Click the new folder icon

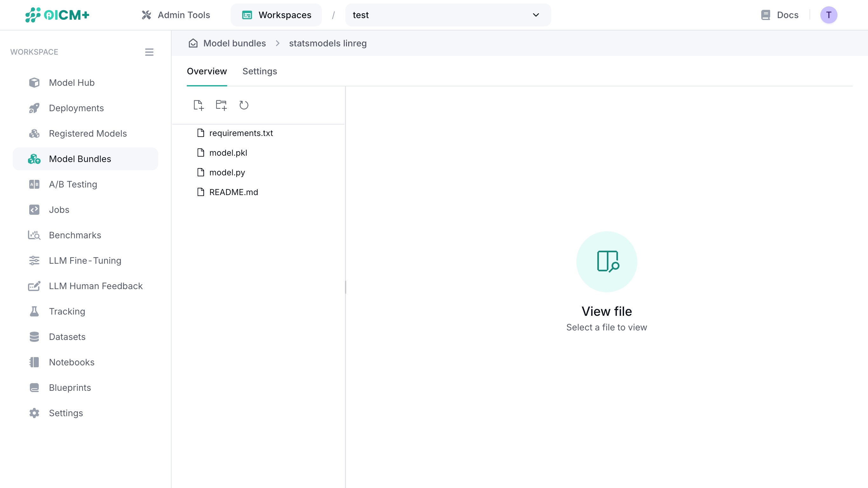point(221,105)
